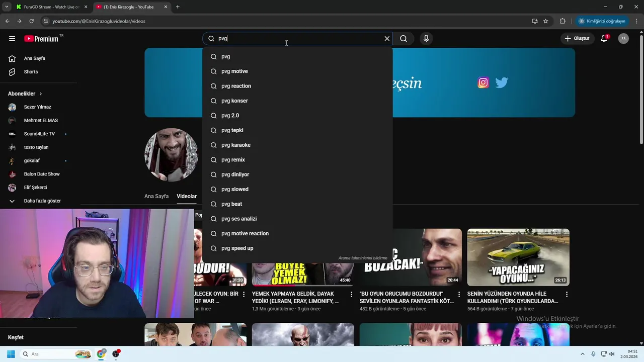Go to YouTube Premium home logo

click(42, 39)
